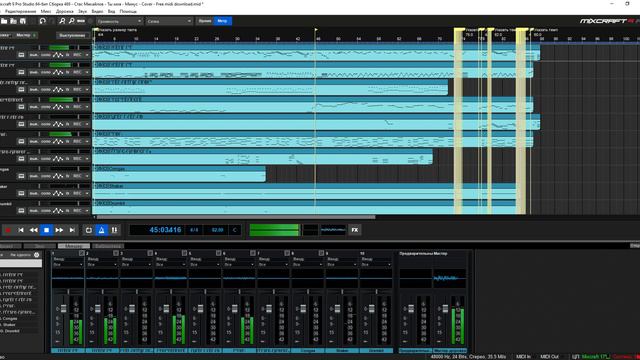This screenshot has width=640, height=360.
Task: Switch to the Микшер bottom tab
Action: 73,246
